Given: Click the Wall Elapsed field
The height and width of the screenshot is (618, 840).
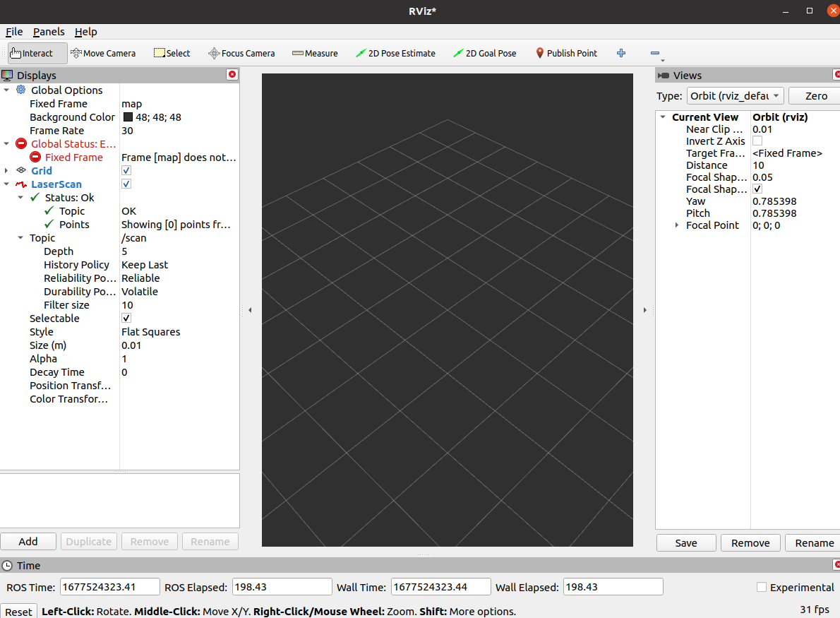Looking at the screenshot, I should [613, 587].
